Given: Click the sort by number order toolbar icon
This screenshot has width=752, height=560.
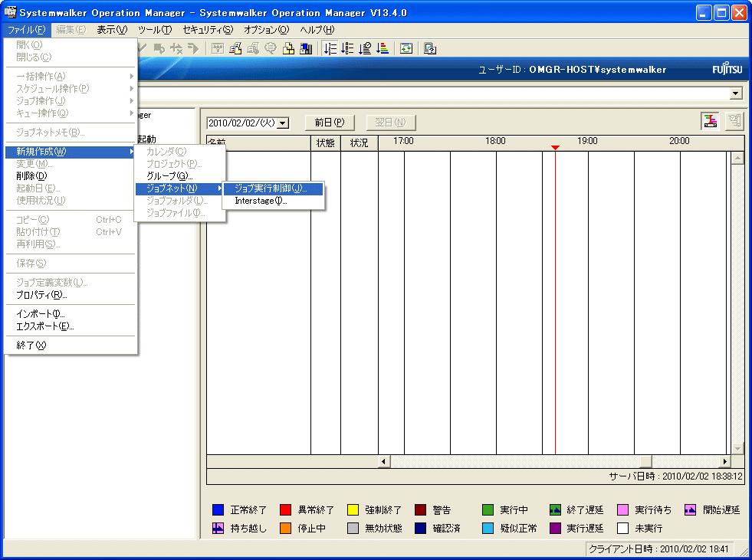Looking at the screenshot, I should pyautogui.click(x=330, y=48).
